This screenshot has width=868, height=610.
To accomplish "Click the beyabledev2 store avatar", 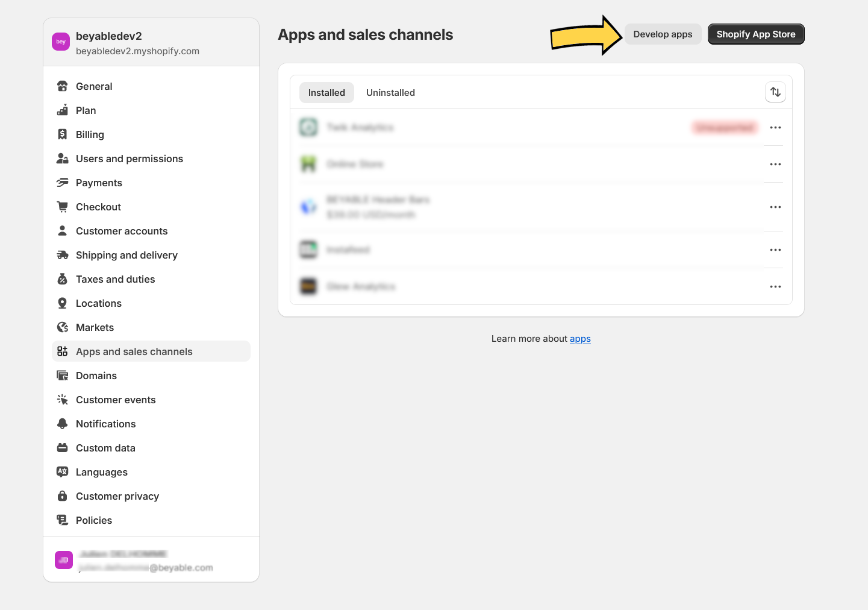I will (x=61, y=42).
